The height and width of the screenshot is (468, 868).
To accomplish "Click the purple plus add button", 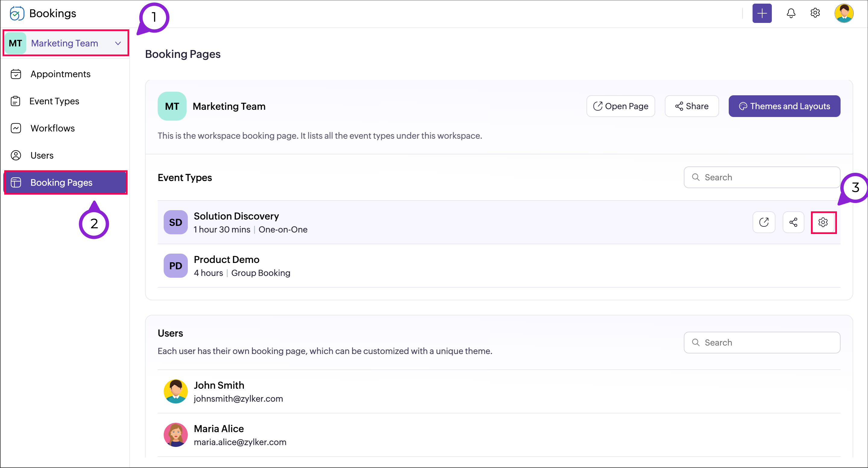I will point(762,14).
